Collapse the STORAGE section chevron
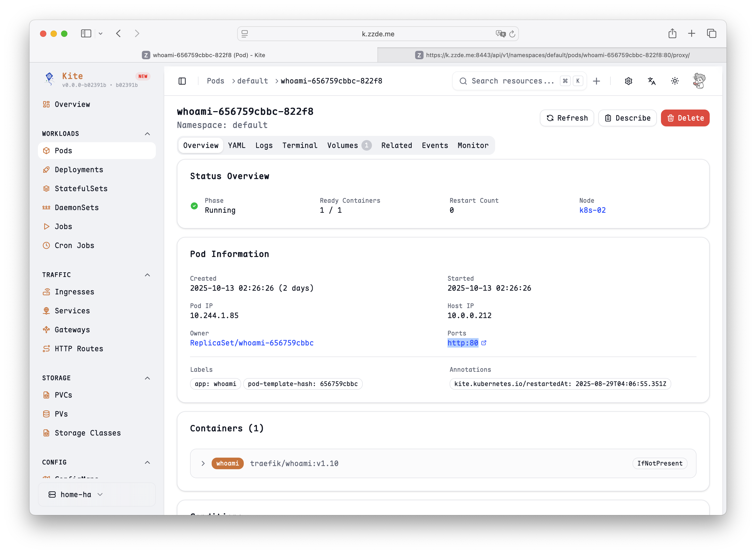 (147, 378)
